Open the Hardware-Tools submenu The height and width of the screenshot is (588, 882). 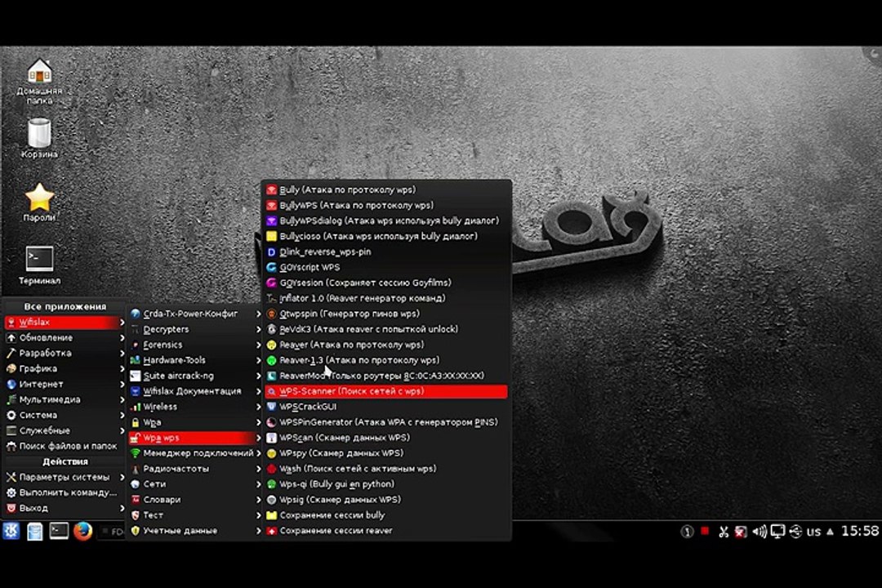coord(195,360)
